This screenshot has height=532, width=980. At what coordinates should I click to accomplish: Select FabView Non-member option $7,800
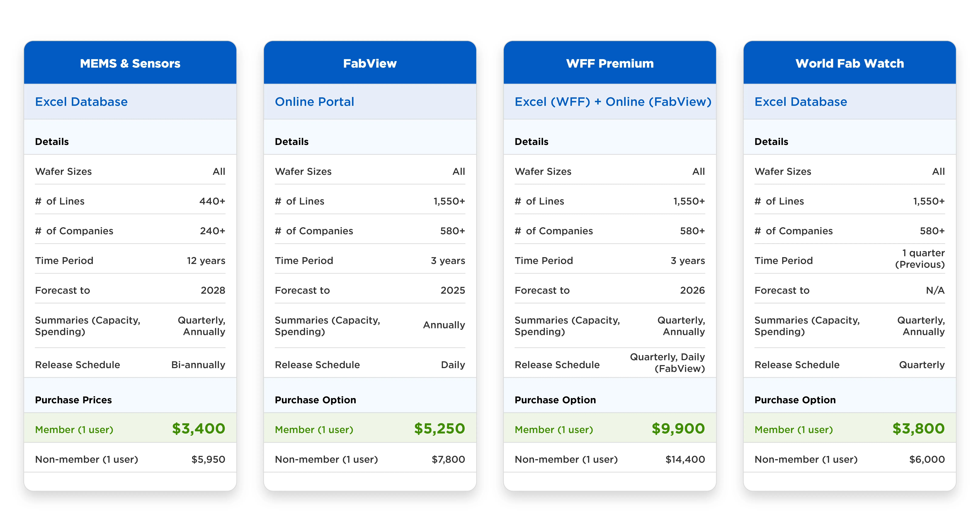(370, 459)
